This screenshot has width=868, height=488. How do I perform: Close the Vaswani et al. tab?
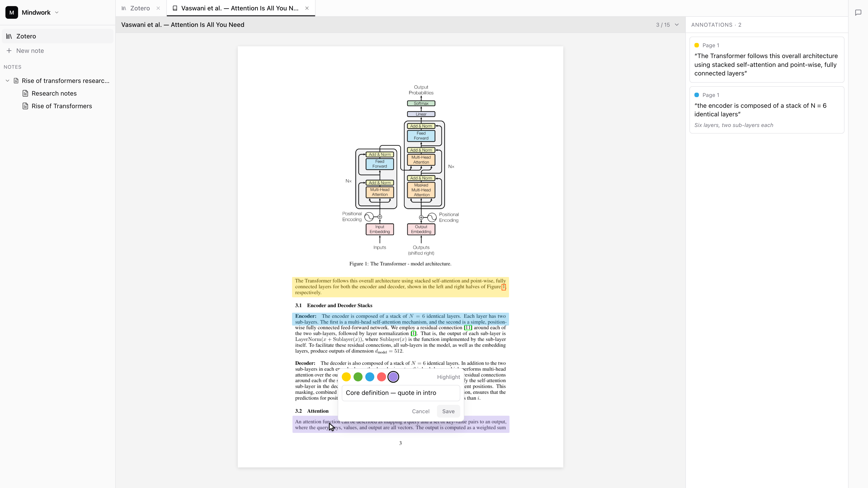pos(307,8)
